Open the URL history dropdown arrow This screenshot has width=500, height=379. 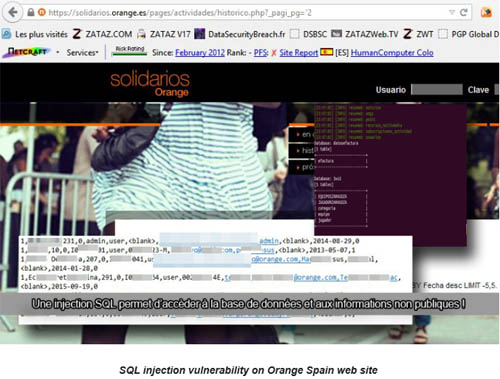(x=452, y=13)
